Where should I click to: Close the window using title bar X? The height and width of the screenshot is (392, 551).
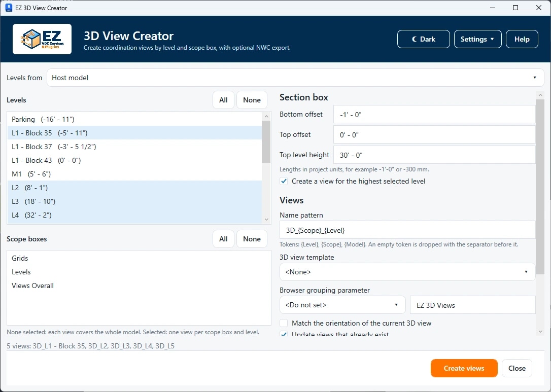tap(539, 8)
